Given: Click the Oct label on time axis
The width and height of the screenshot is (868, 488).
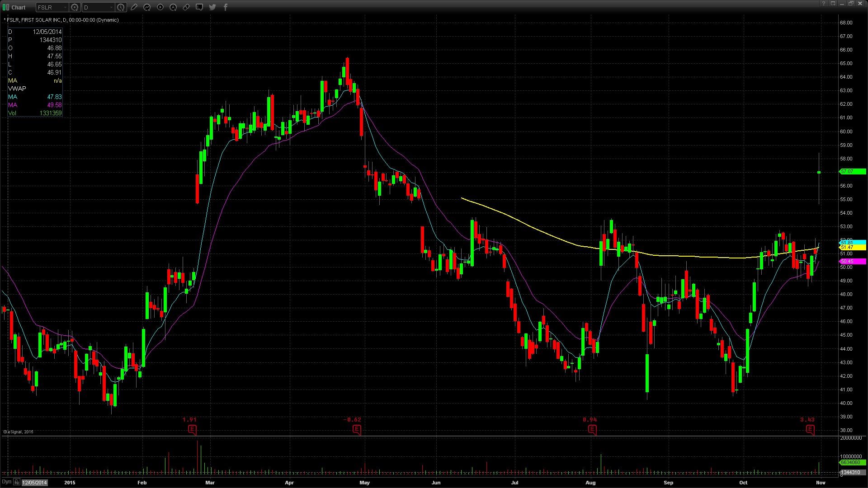Looking at the screenshot, I should tap(743, 483).
